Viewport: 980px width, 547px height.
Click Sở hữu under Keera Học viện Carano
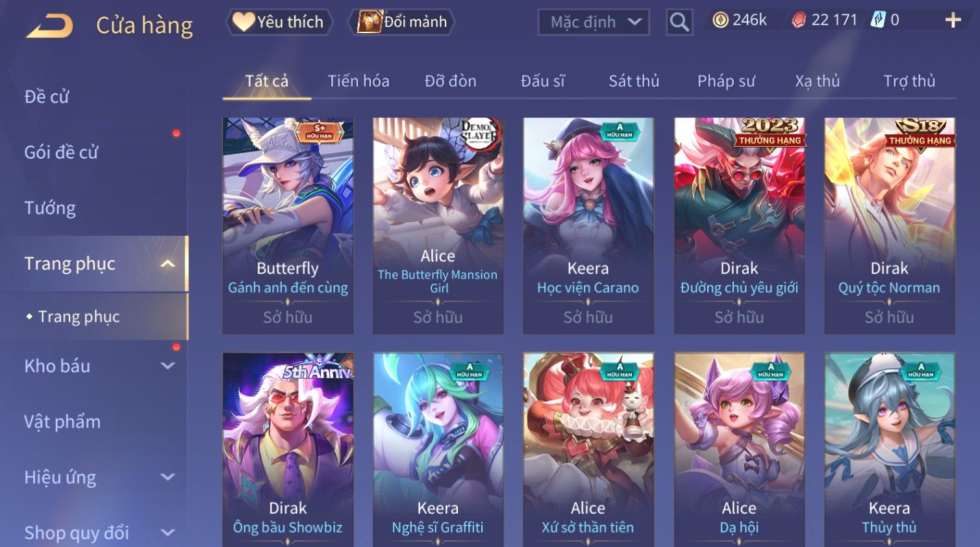[588, 318]
